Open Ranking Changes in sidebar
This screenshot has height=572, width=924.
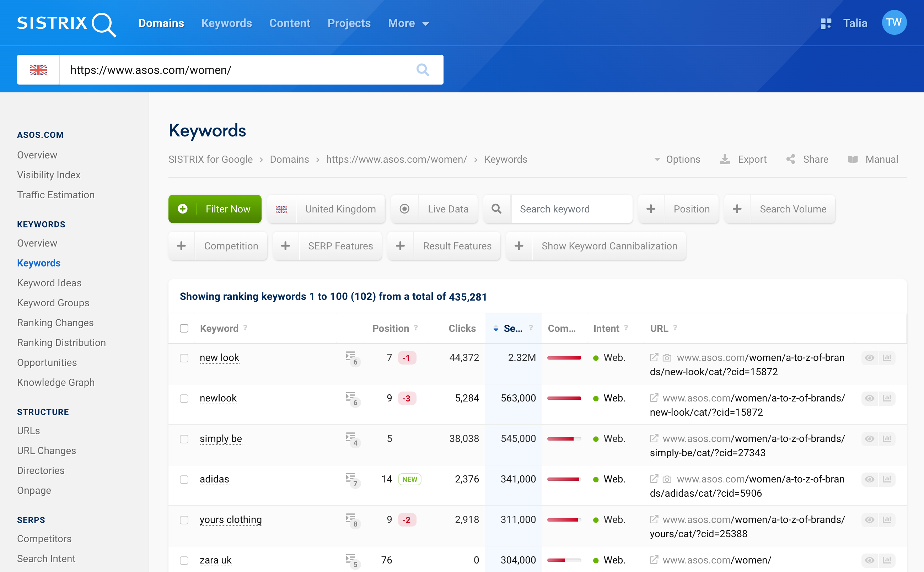pyautogui.click(x=55, y=323)
